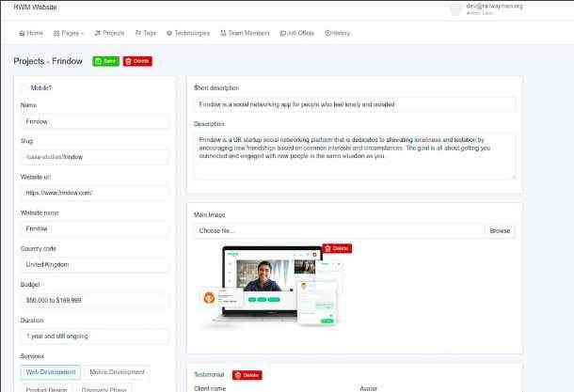Viewport: 574px width, 392px height.
Task: Click the green Save button
Action: 106,61
